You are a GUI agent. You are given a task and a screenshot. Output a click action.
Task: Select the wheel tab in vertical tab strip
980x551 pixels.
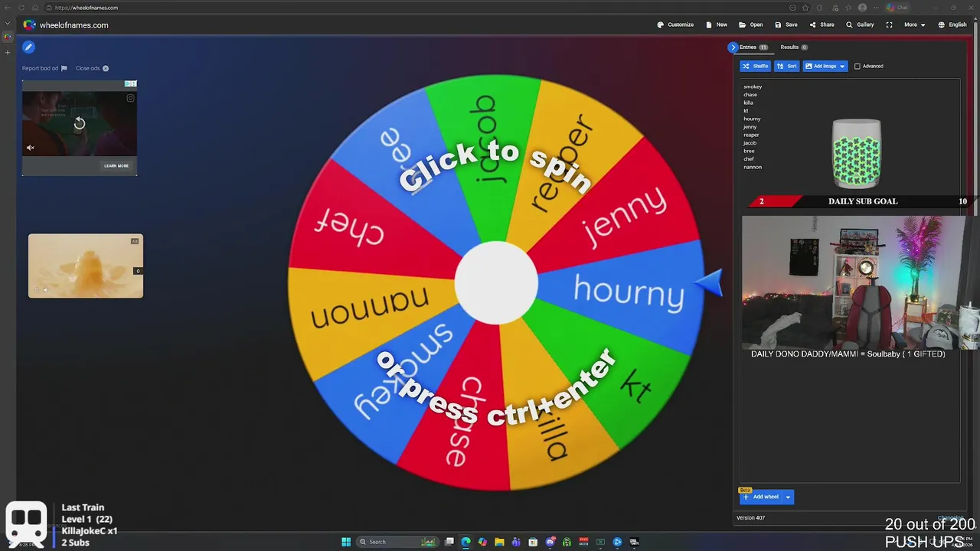pos(8,37)
